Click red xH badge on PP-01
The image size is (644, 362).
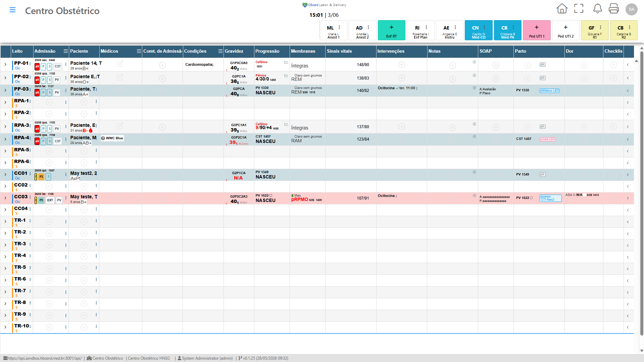[x=37, y=66]
